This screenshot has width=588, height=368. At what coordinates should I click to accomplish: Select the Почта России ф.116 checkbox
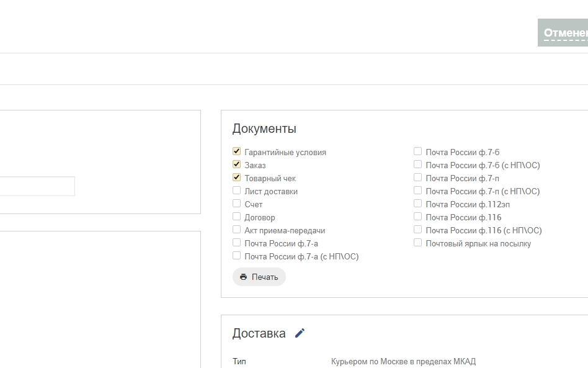[x=417, y=217]
